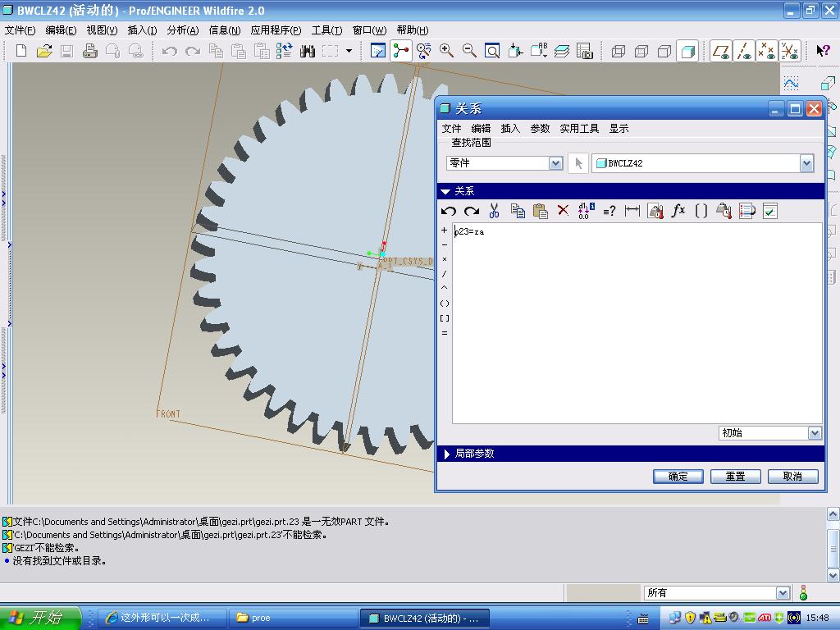Open the 分析(A) menu
840x630 pixels.
183,30
